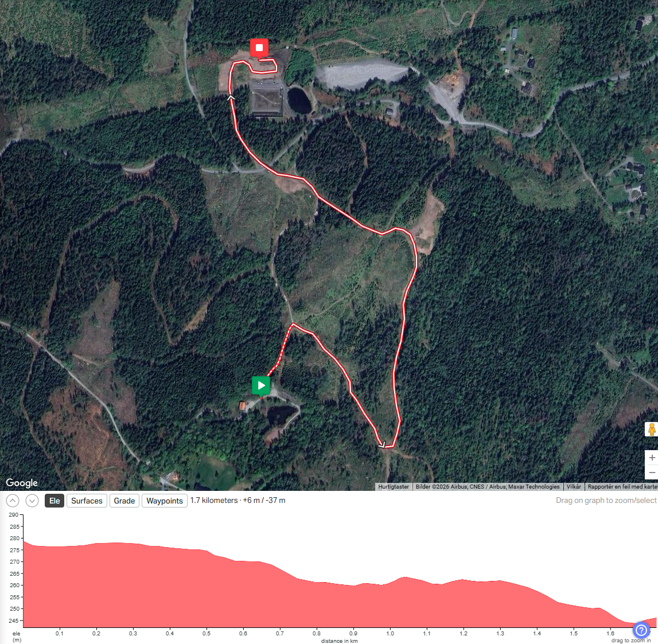The width and height of the screenshot is (658, 644).
Task: Click elevation graph at 1.0 km mark
Action: (x=390, y=604)
